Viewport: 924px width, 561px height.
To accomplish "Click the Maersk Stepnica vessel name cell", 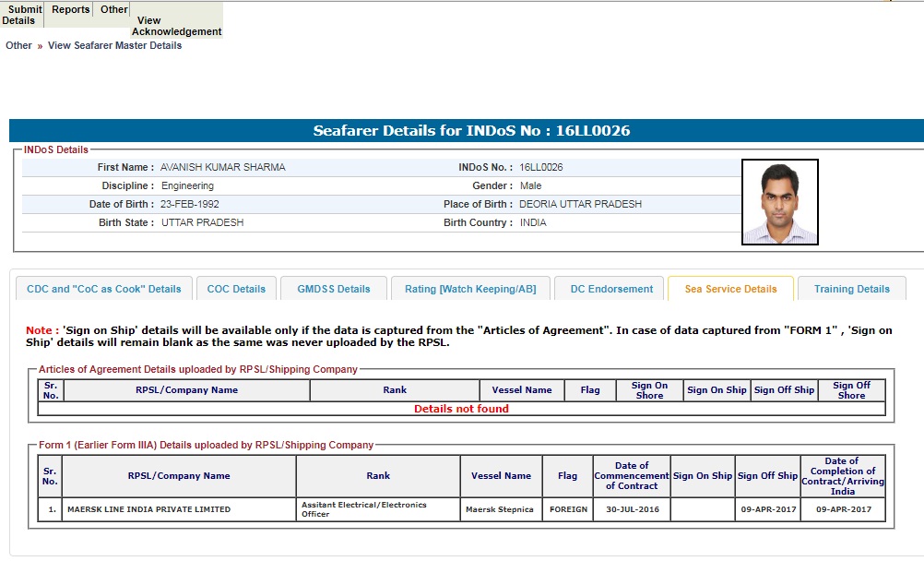I will (x=500, y=509).
